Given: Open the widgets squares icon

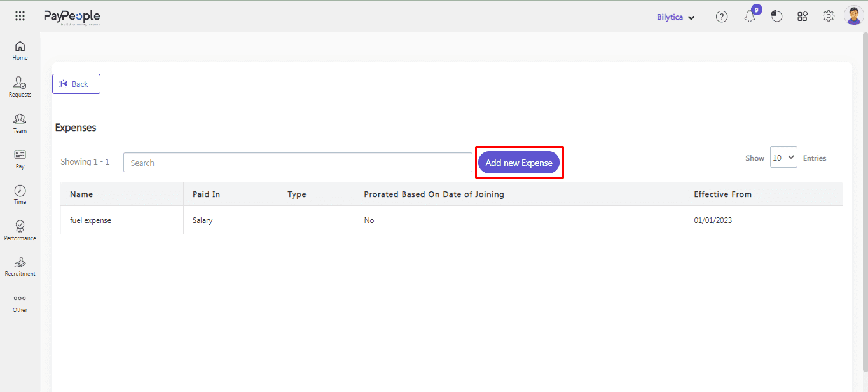Looking at the screenshot, I should [803, 17].
